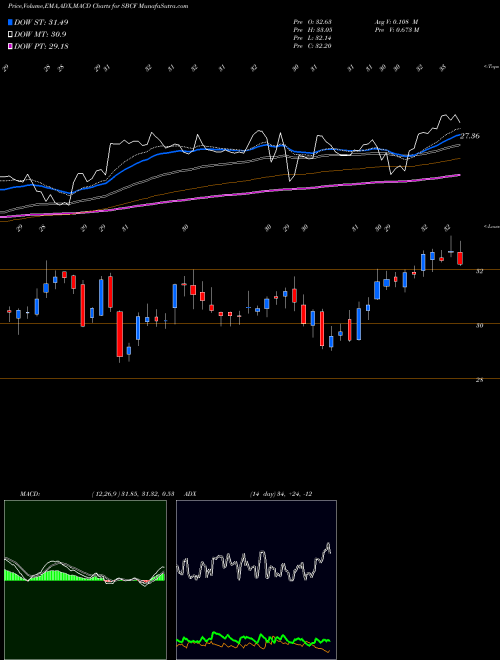Select the 'DOW MT: 30.9' legend text
The height and width of the screenshot is (660, 500).
point(40,35)
